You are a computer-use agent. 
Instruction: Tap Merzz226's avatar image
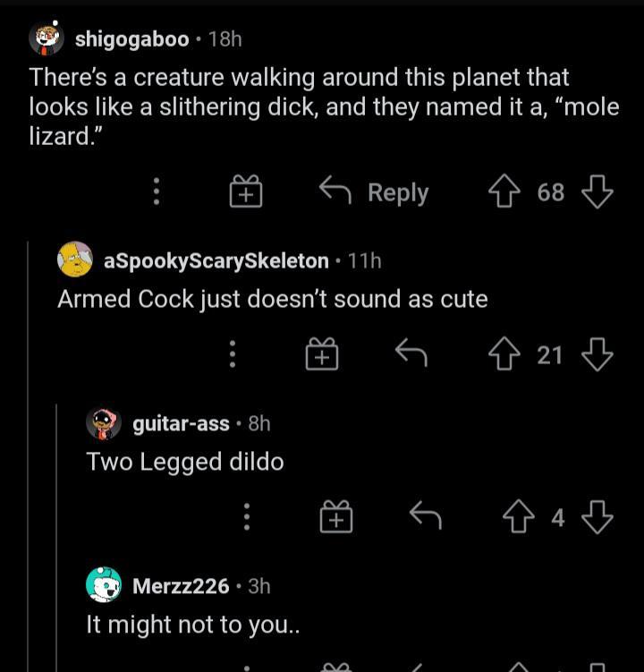coord(104,585)
